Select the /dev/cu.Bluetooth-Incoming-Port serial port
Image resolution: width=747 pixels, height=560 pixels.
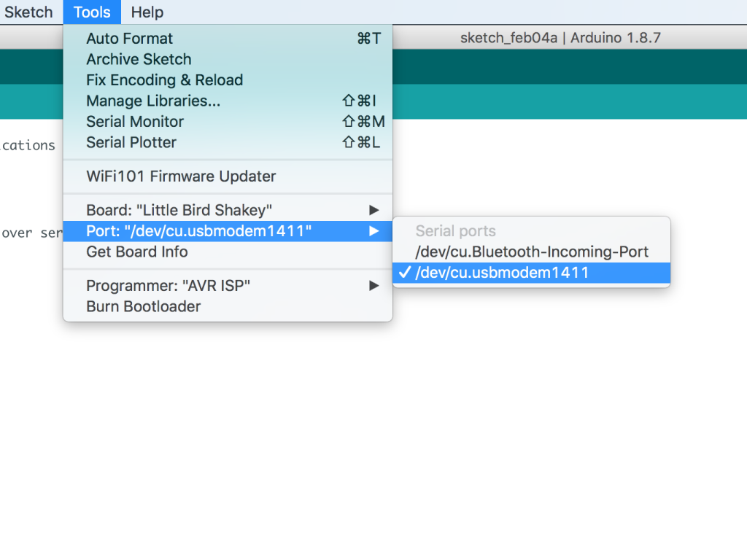click(531, 252)
